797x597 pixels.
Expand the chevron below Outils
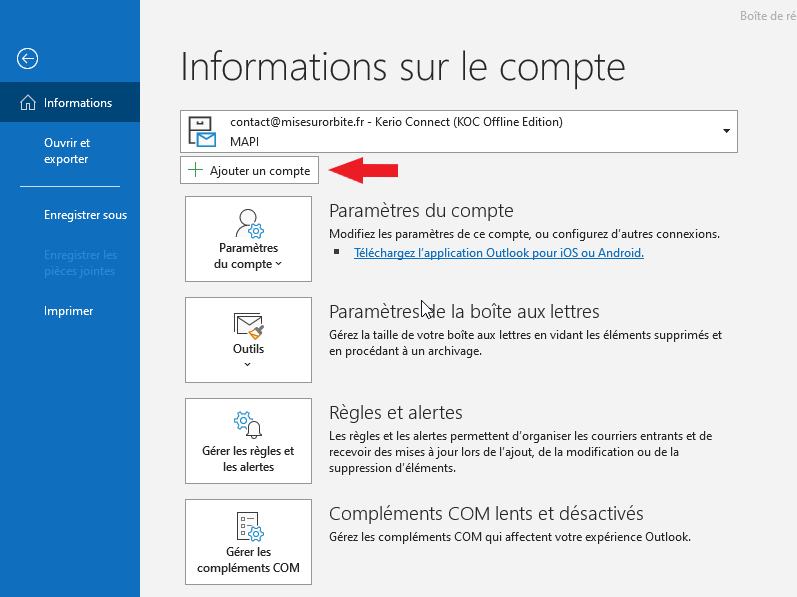click(x=248, y=365)
